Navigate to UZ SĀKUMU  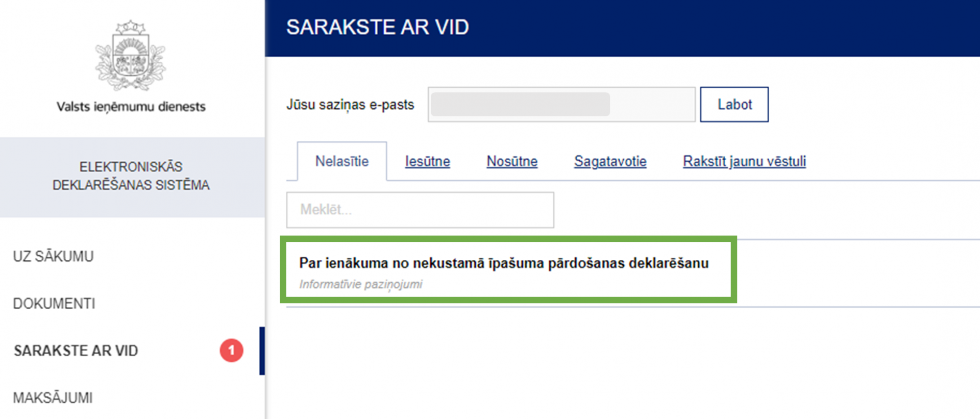(x=54, y=256)
